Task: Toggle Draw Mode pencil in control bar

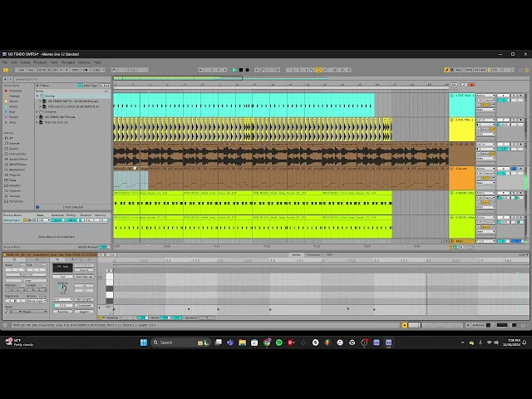Action: (446, 70)
